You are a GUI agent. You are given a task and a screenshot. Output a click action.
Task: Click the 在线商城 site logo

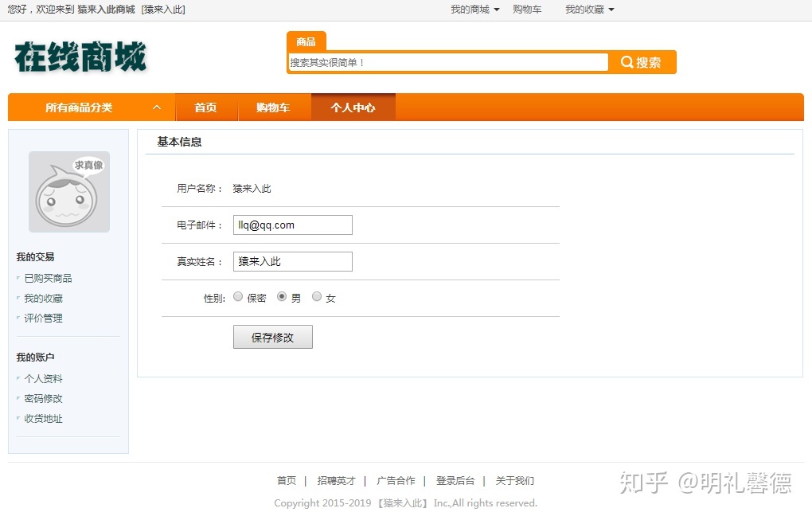pyautogui.click(x=80, y=57)
